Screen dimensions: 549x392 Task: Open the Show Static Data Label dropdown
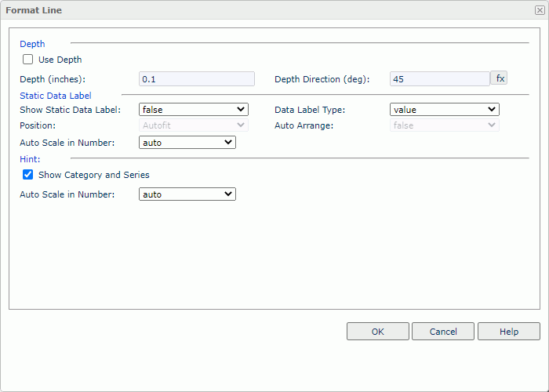point(193,110)
